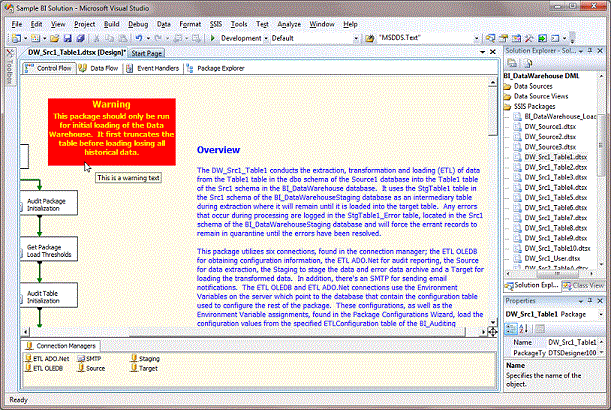Open the collapsed Toolbox side tab
Screen dimensions: 611x410
click(x=10, y=67)
